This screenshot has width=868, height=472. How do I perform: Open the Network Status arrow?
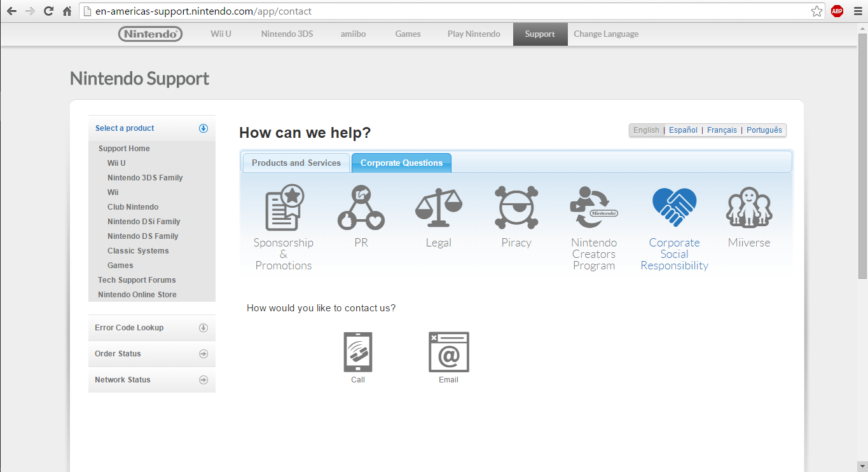(x=203, y=380)
